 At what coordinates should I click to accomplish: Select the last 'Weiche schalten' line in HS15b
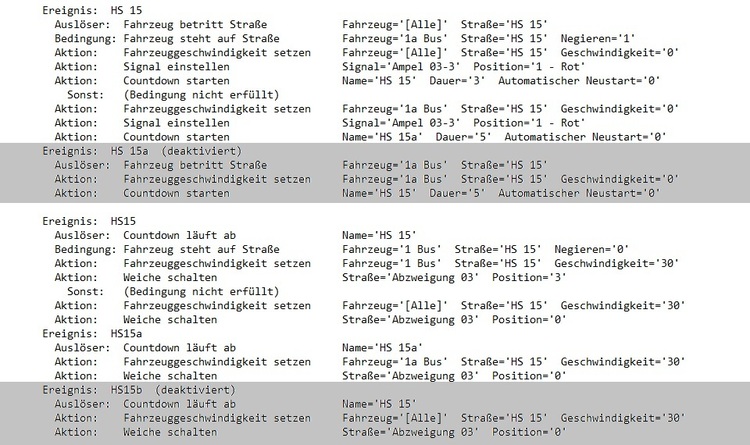310,432
